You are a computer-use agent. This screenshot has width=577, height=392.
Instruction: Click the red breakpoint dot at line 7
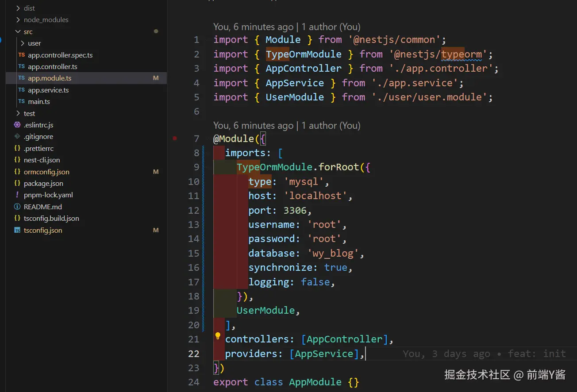175,138
